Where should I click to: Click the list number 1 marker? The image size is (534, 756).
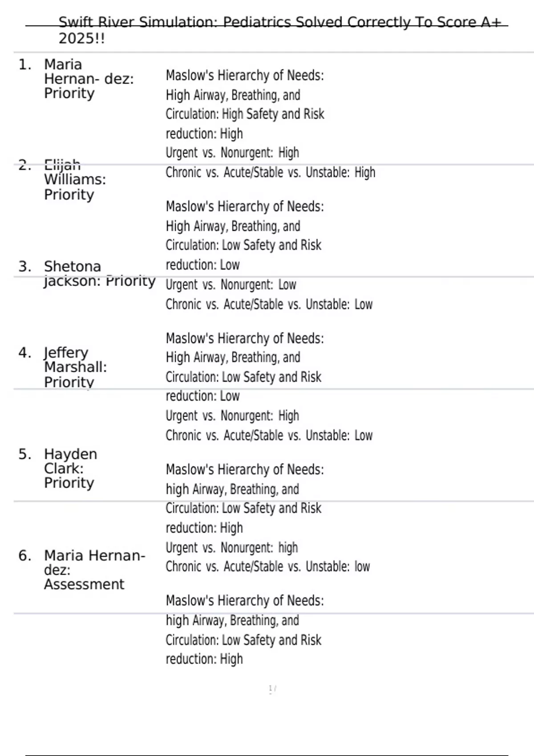(25, 65)
